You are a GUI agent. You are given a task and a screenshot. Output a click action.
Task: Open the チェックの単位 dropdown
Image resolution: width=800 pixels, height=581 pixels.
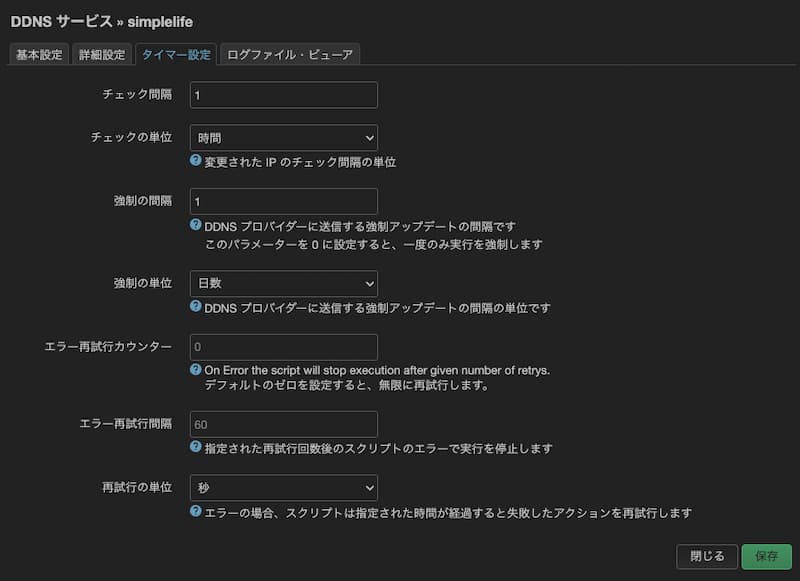click(283, 137)
